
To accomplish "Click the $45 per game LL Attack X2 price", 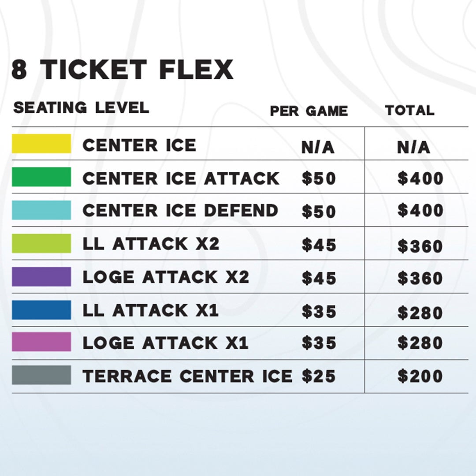I will [319, 245].
